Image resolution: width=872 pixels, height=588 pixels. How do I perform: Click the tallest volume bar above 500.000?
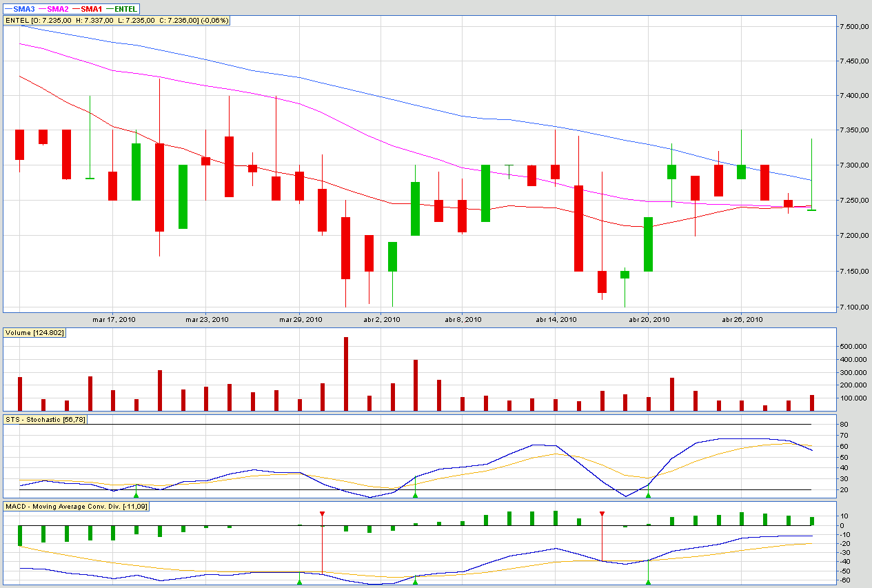pos(345,374)
